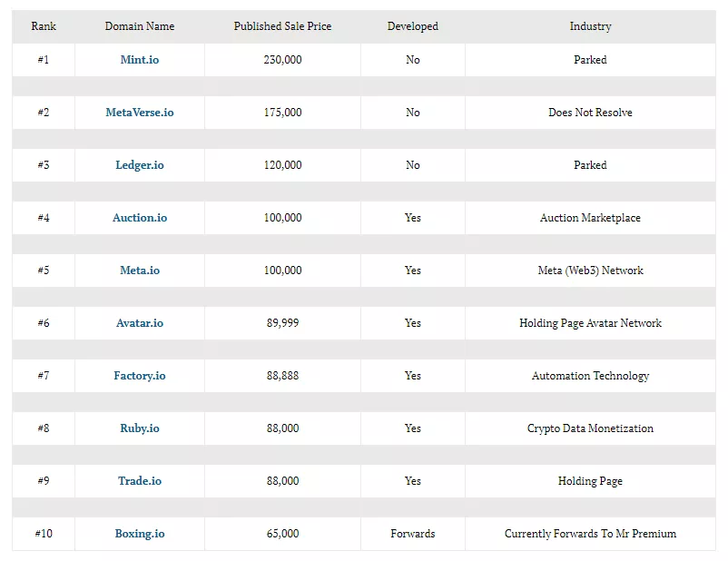Select the Published Sale Price header
Viewport: 728px width, 561px height.
[x=282, y=26]
